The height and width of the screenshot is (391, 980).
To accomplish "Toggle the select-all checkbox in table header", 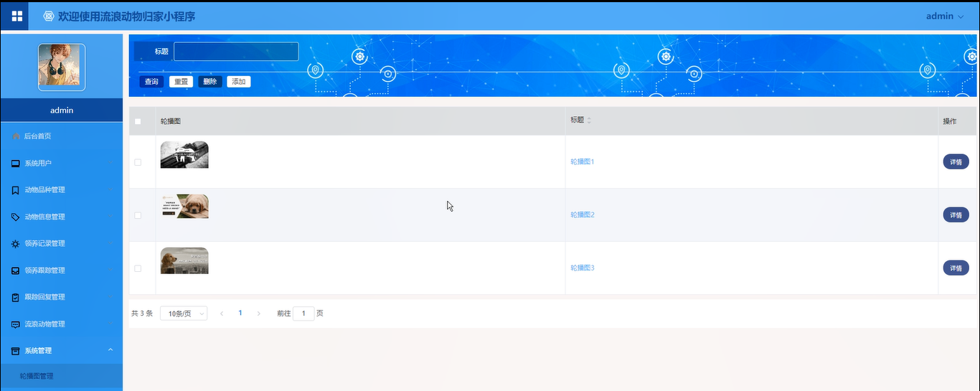I will [x=138, y=121].
